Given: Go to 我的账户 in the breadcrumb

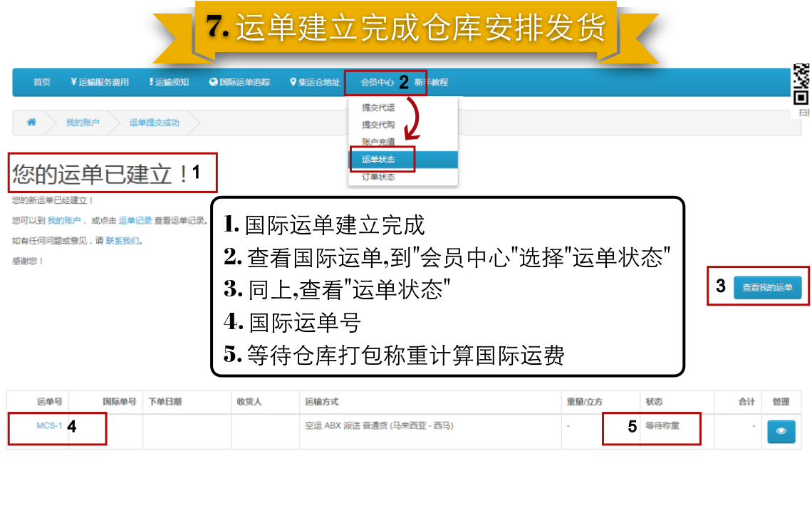Looking at the screenshot, I should click(83, 123).
